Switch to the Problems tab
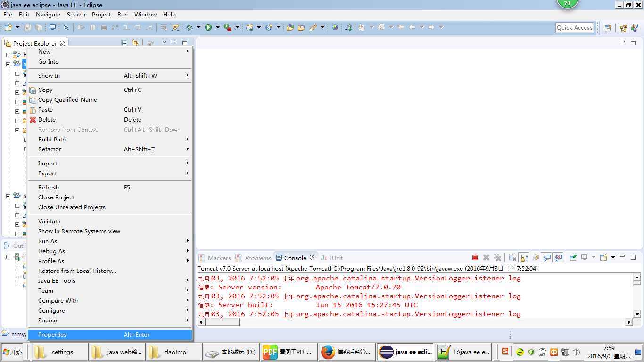644x362 pixels. (x=254, y=258)
